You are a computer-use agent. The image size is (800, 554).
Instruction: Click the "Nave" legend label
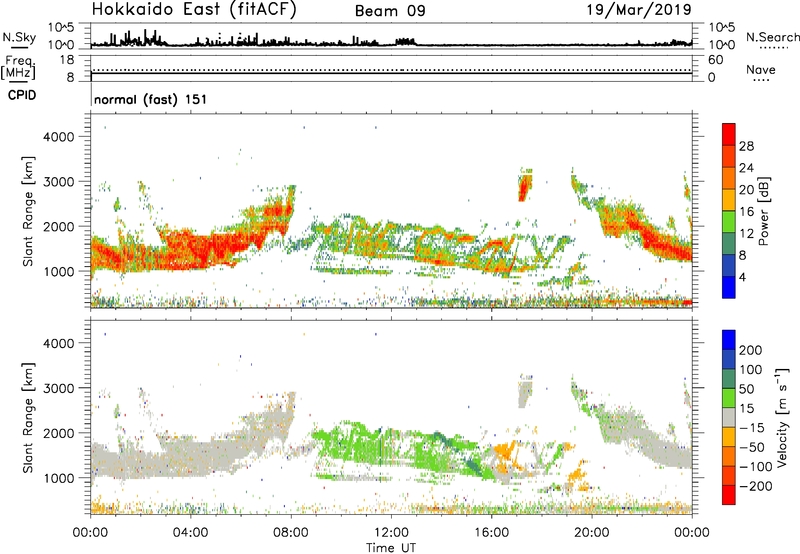pyautogui.click(x=761, y=69)
